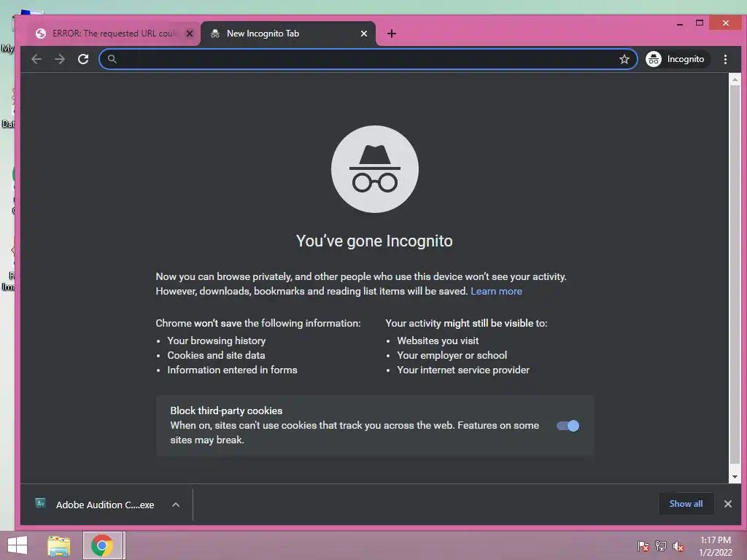Image resolution: width=747 pixels, height=560 pixels.
Task: Toggle Block third-party cookies switch
Action: point(568,426)
